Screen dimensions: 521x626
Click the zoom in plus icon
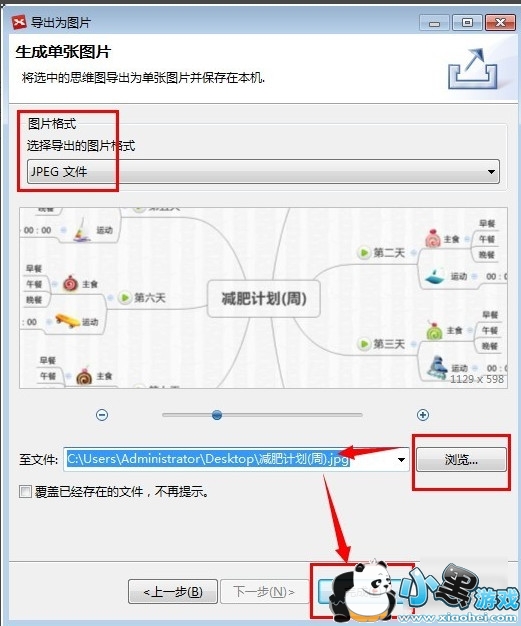423,415
